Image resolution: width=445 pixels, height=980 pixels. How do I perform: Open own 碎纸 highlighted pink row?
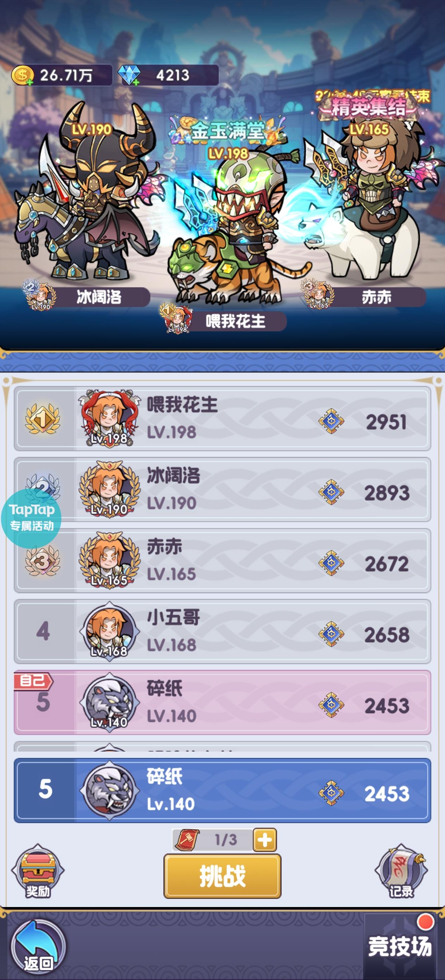[222, 702]
